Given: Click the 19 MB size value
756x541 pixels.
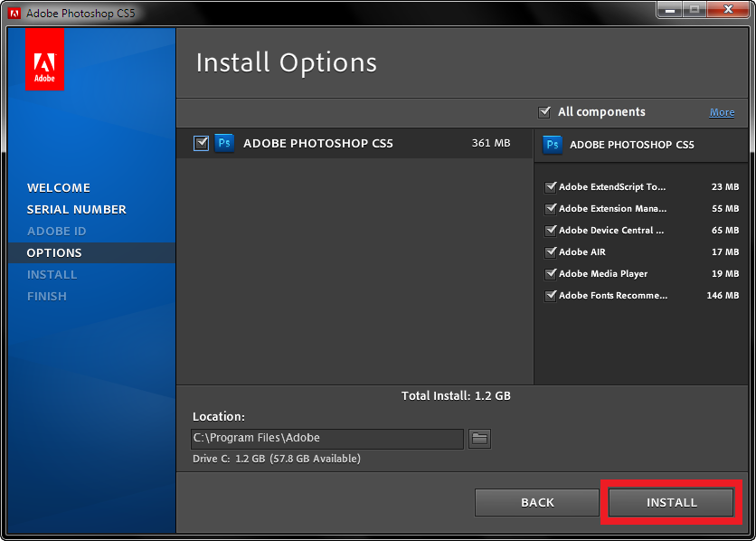Looking at the screenshot, I should pyautogui.click(x=725, y=274).
